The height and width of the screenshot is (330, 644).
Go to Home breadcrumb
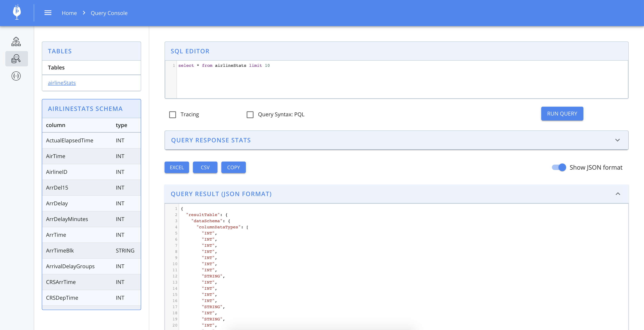69,13
